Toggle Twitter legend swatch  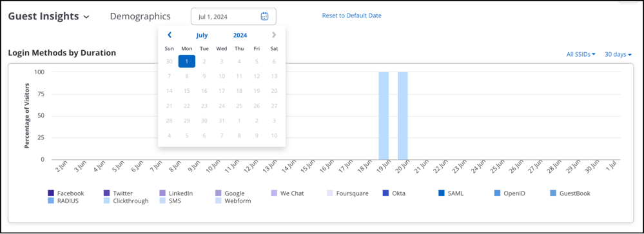click(x=107, y=193)
